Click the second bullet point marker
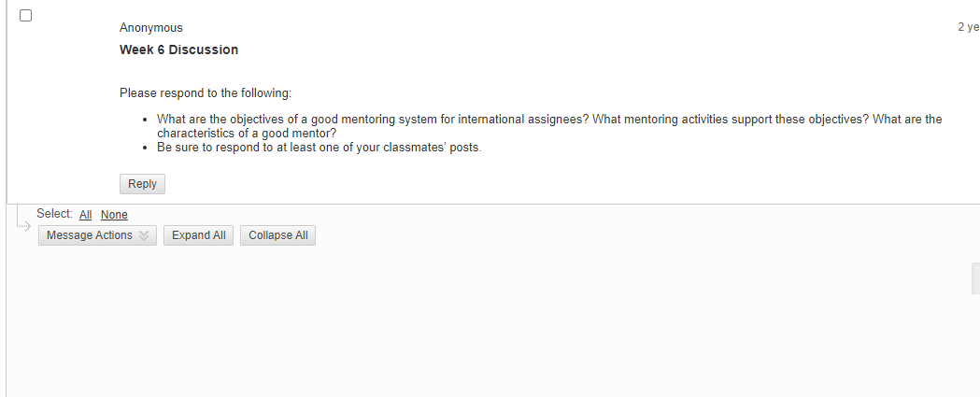The width and height of the screenshot is (980, 397). [x=145, y=149]
